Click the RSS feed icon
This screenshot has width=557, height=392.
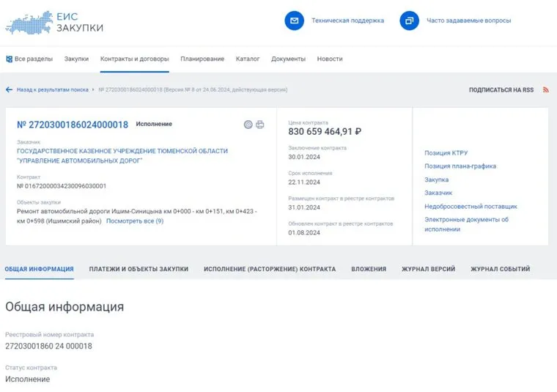pos(545,90)
